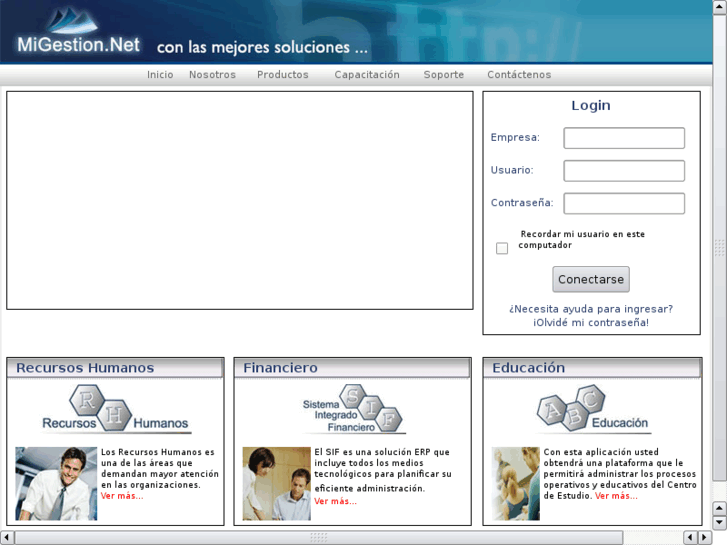
Task: Open Ver más link under Recursos Humanos
Action: point(122,496)
